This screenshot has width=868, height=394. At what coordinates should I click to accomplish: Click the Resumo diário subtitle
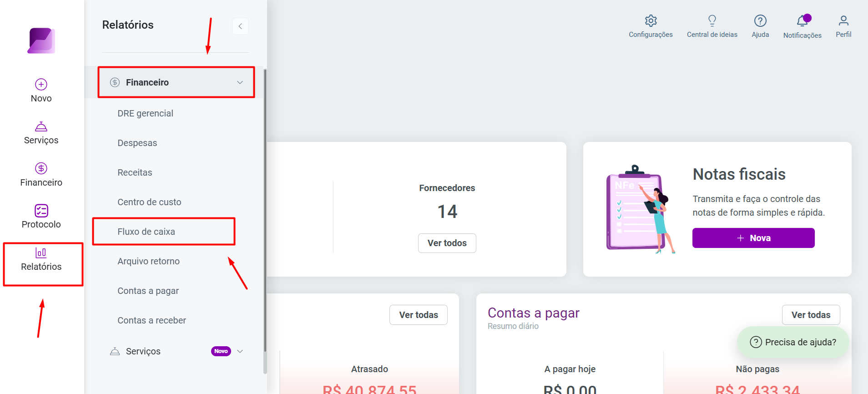(x=513, y=326)
